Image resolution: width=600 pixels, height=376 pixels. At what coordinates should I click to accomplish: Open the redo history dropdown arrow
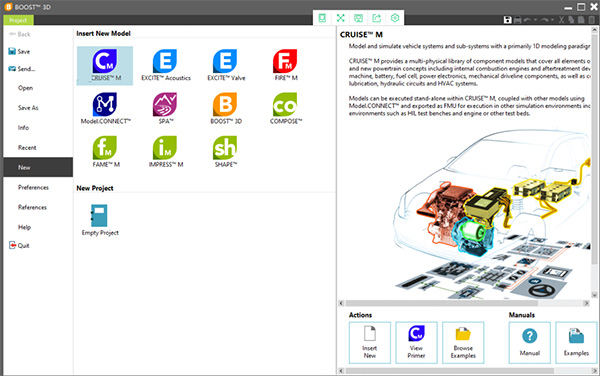tap(553, 20)
